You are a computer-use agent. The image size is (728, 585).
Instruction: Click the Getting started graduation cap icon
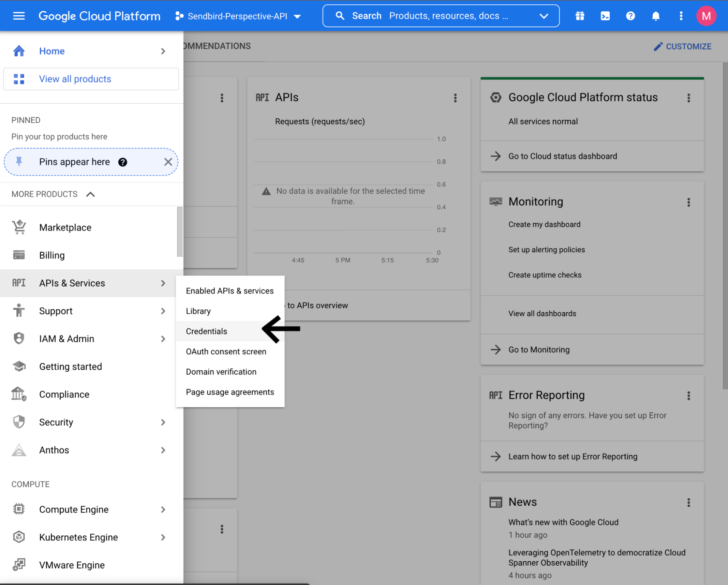(19, 367)
